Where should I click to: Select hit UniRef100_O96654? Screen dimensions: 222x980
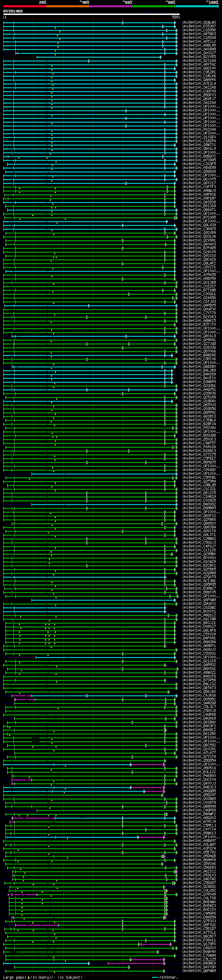[199, 917]
